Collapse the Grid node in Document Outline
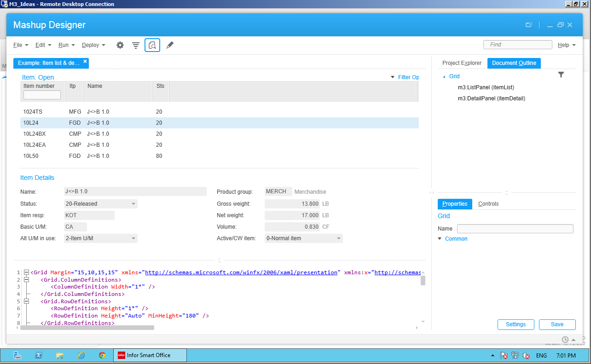This screenshot has height=364, width=591. pyautogui.click(x=444, y=77)
